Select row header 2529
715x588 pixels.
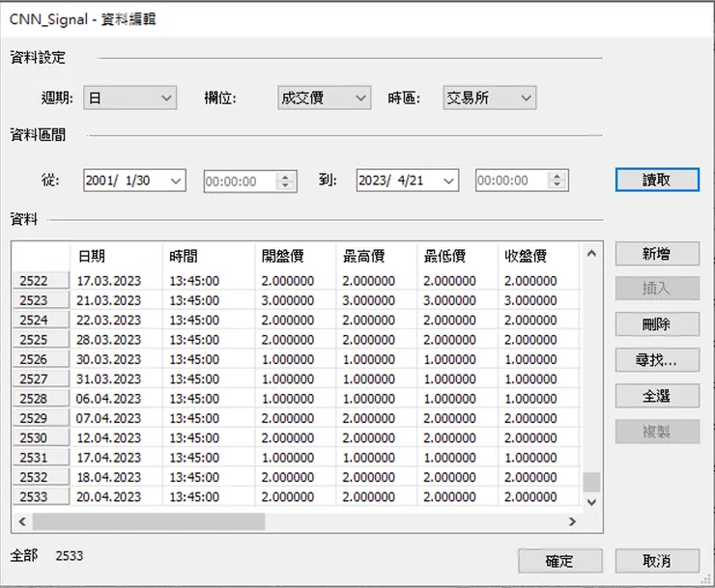click(41, 418)
